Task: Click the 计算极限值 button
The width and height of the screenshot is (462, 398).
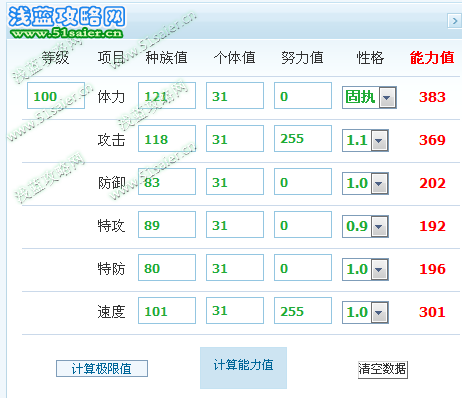Action: (102, 369)
